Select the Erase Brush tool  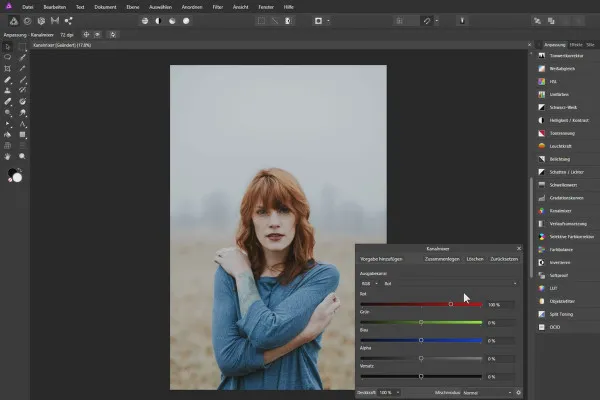coord(8,101)
